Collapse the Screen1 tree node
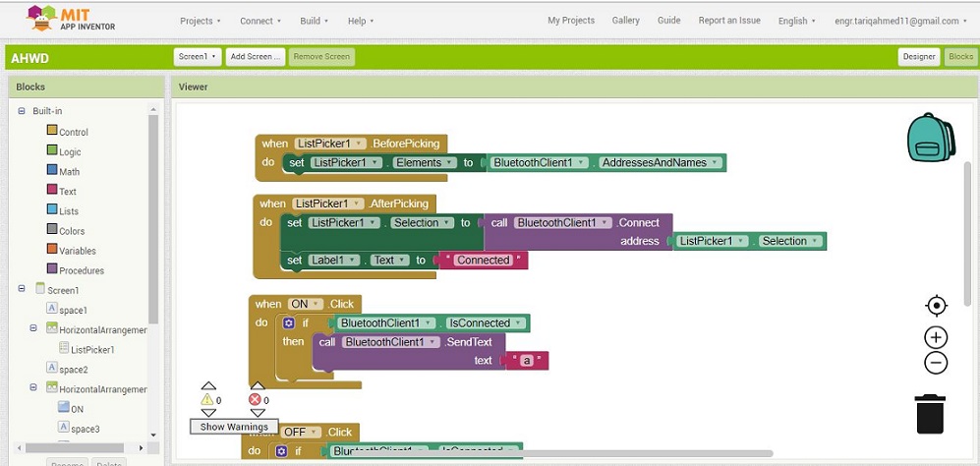 coord(22,289)
